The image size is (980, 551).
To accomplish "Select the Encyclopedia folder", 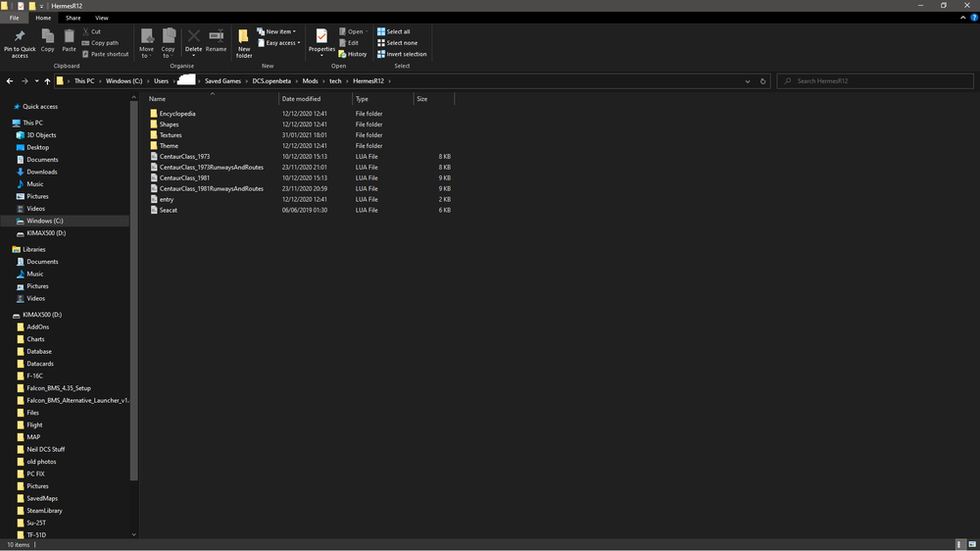I will click(x=176, y=114).
